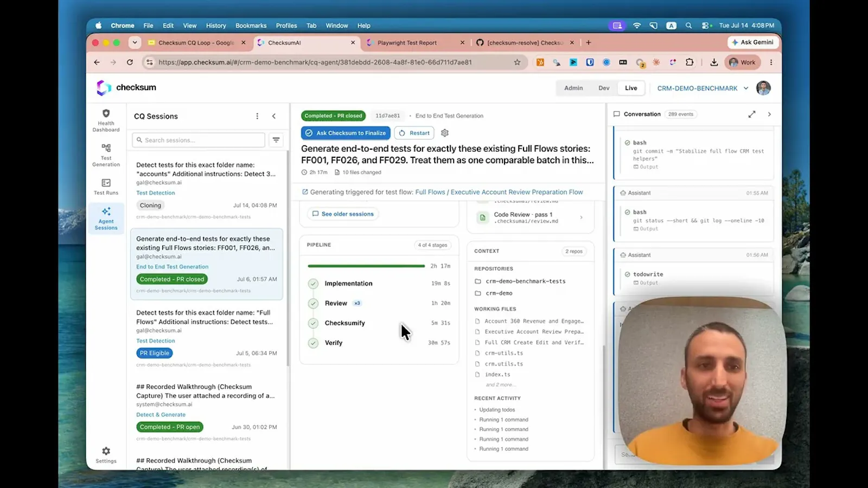Open the user avatar menu
Viewport: 868px width, 488px height.
763,88
